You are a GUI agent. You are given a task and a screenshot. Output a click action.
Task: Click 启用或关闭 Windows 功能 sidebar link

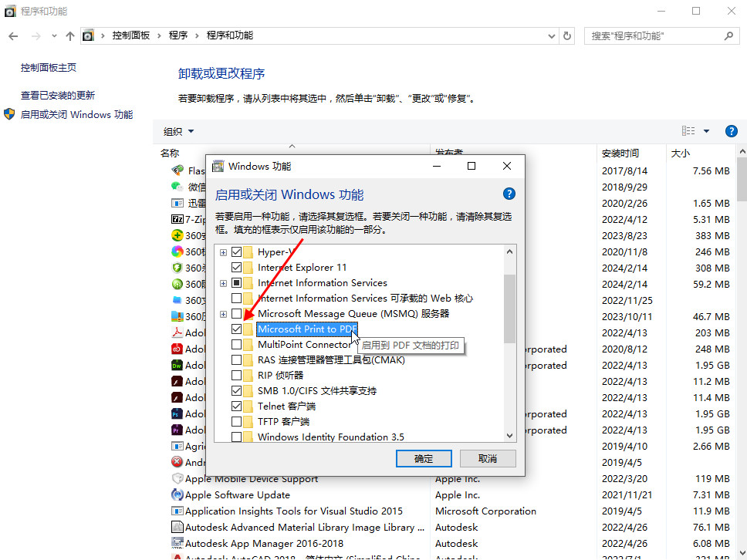coord(76,115)
